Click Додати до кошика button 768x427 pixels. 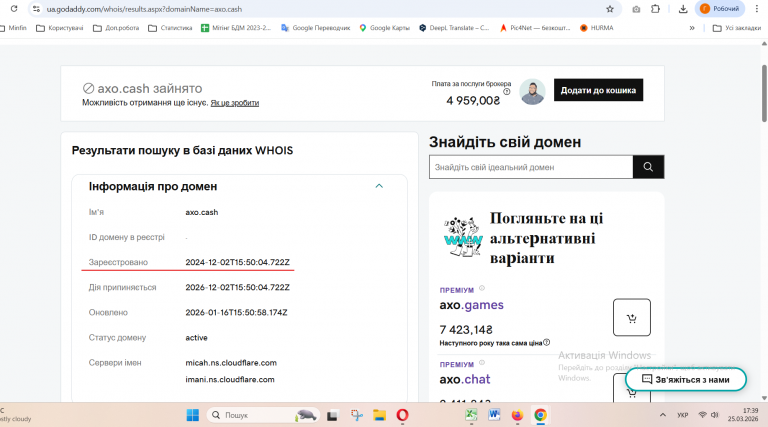click(x=599, y=90)
